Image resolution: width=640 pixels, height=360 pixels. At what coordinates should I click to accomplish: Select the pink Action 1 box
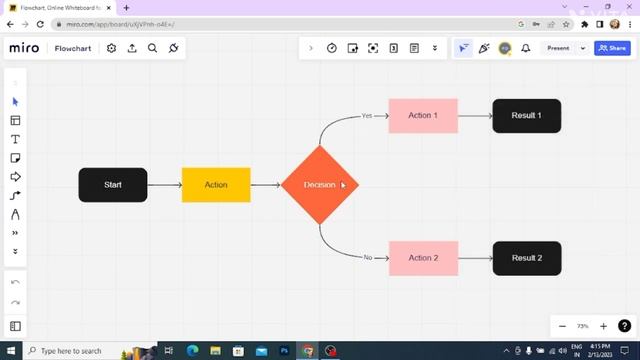coord(423,116)
